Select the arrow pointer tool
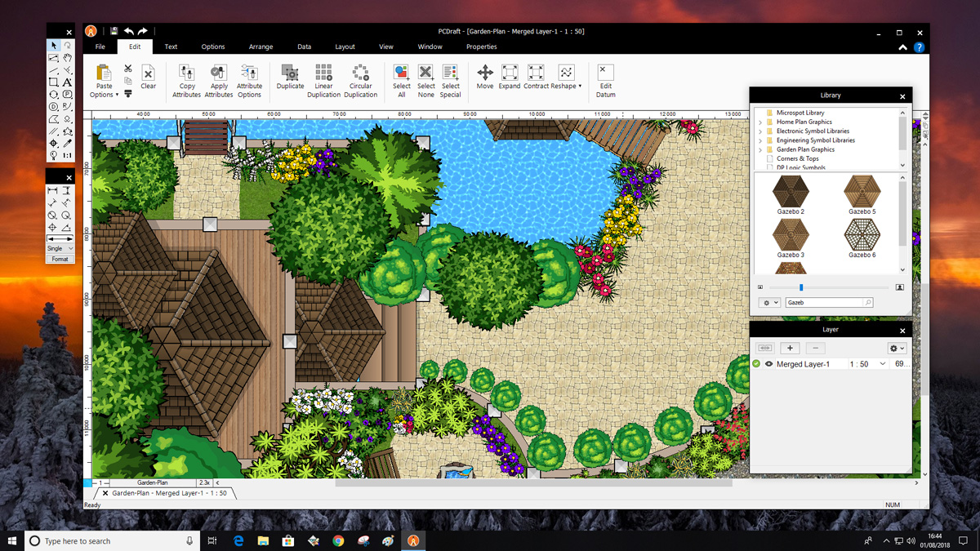980x551 pixels. (54, 46)
